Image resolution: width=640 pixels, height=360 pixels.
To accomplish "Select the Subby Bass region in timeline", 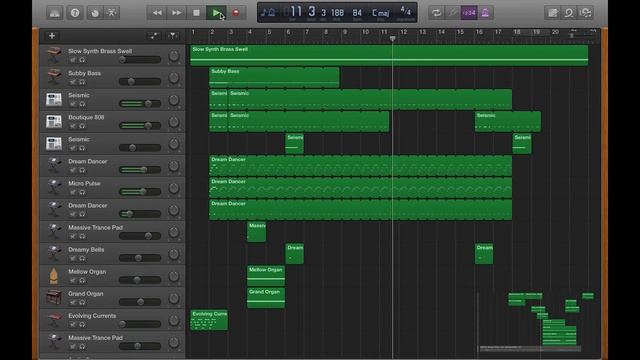I will [274, 77].
